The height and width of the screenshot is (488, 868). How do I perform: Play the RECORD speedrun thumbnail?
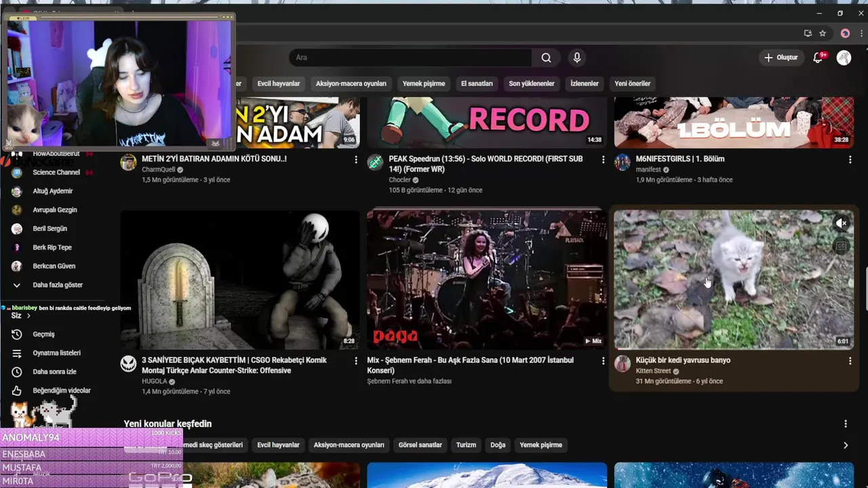487,122
